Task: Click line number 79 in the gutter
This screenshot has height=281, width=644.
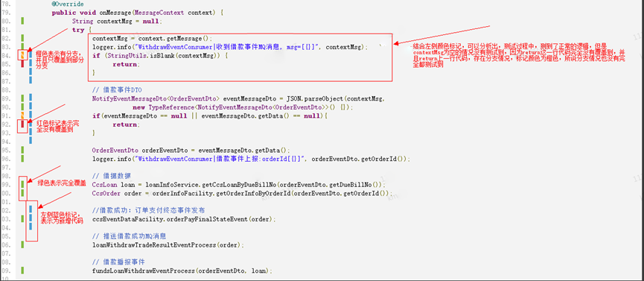Action: 6,13
